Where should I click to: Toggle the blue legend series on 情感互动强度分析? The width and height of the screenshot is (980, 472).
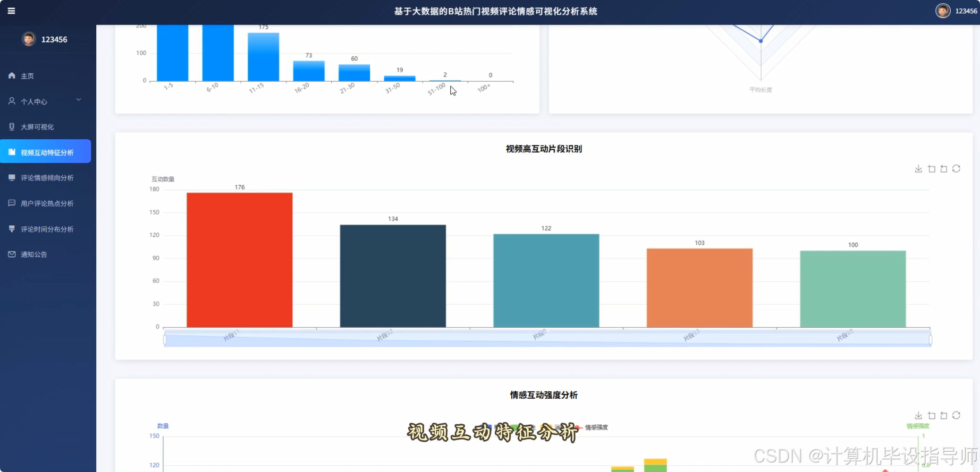click(x=487, y=427)
